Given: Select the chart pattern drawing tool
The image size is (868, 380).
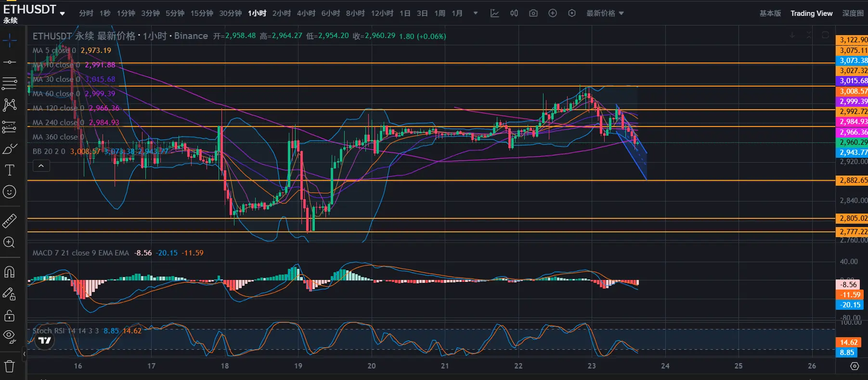Looking at the screenshot, I should click(x=10, y=105).
